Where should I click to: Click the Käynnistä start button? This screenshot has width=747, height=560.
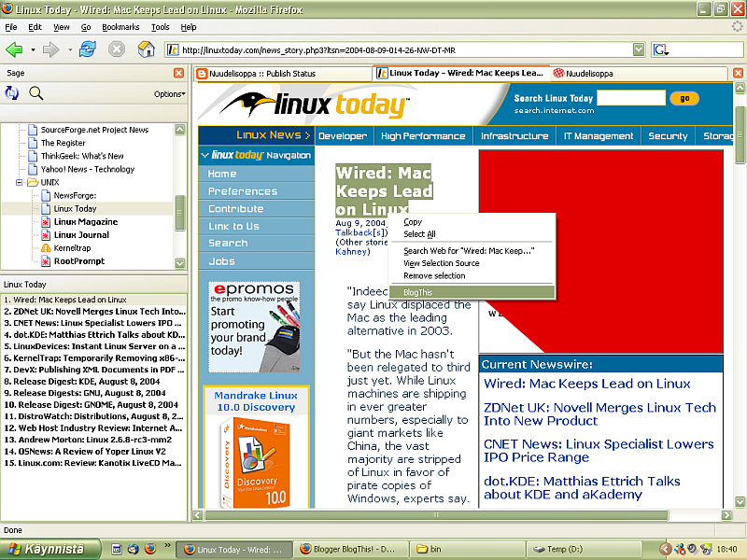coord(43,549)
